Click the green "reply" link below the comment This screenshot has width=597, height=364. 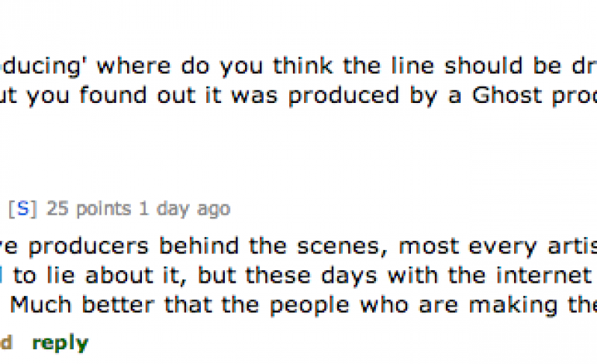[x=60, y=342]
